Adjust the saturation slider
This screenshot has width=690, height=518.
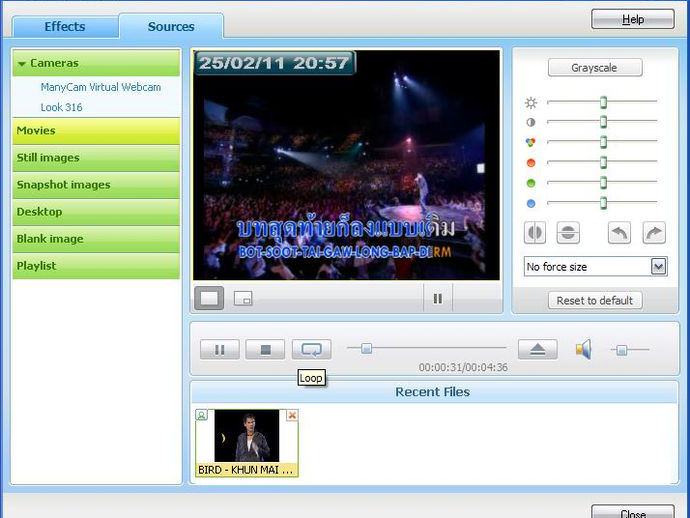tap(603, 142)
